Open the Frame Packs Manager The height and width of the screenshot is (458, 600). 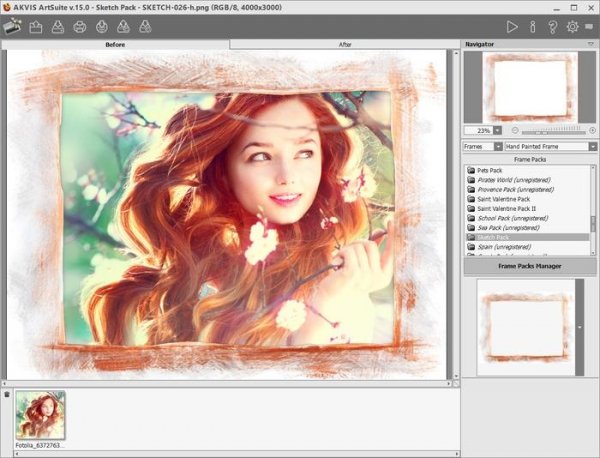pyautogui.click(x=530, y=266)
